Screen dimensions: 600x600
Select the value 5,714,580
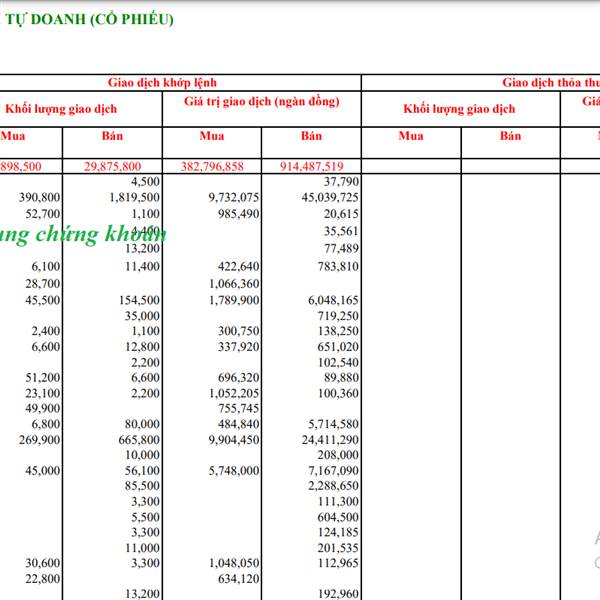334,424
